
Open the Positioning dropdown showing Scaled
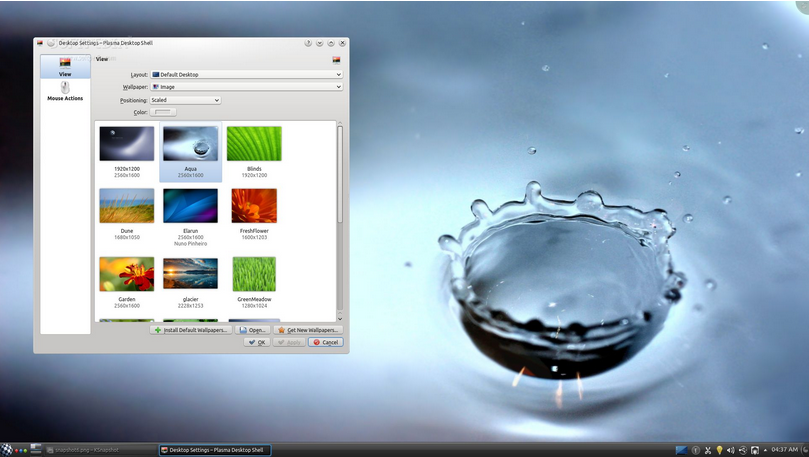[185, 100]
